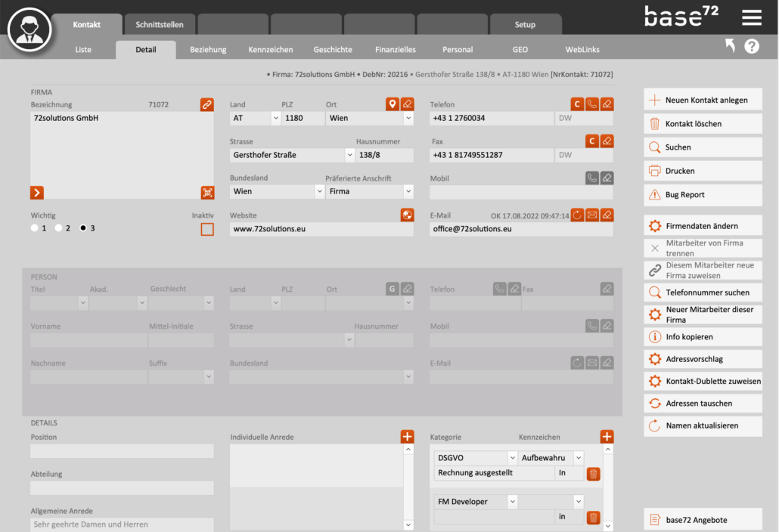The width and height of the screenshot is (779, 532).
Task: Click the envelope icon in E-Mail row
Action: click(592, 215)
